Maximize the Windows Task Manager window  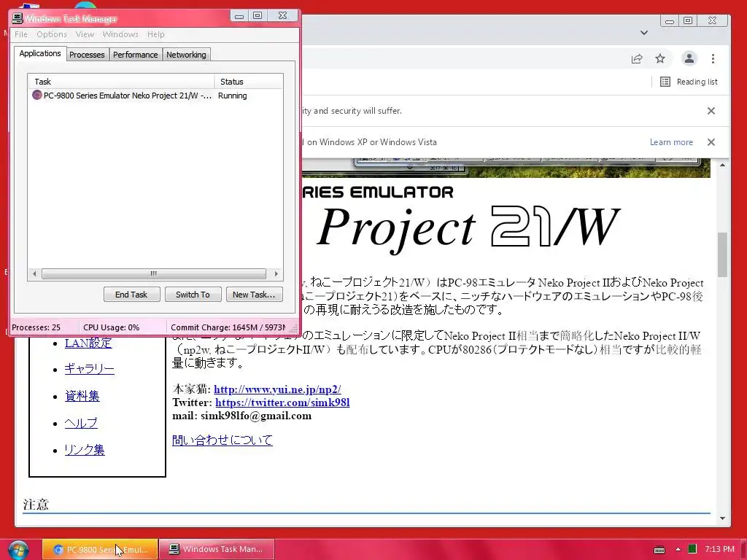click(x=258, y=16)
